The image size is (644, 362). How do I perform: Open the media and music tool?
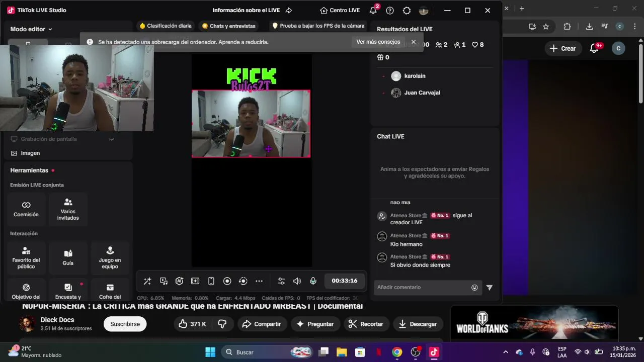(164, 281)
